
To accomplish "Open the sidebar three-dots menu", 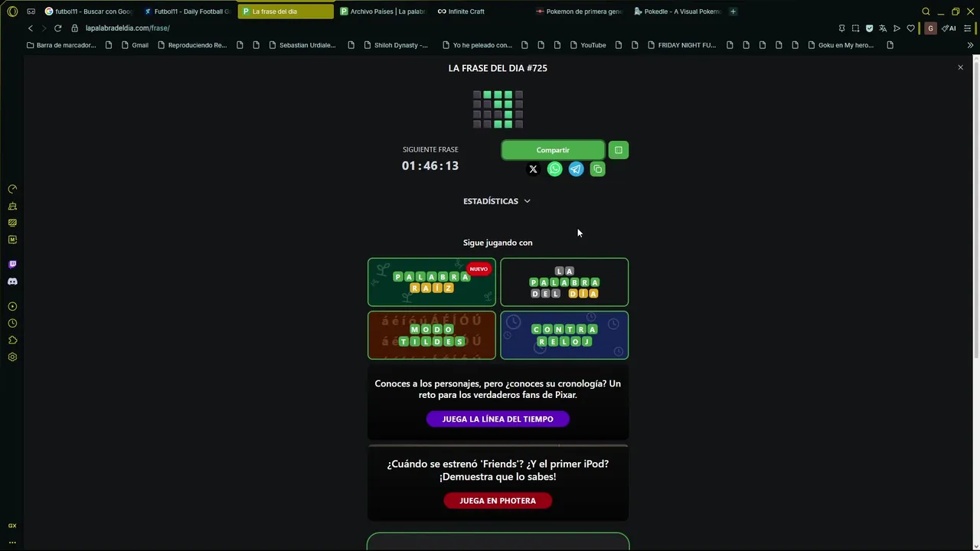I will tap(12, 543).
